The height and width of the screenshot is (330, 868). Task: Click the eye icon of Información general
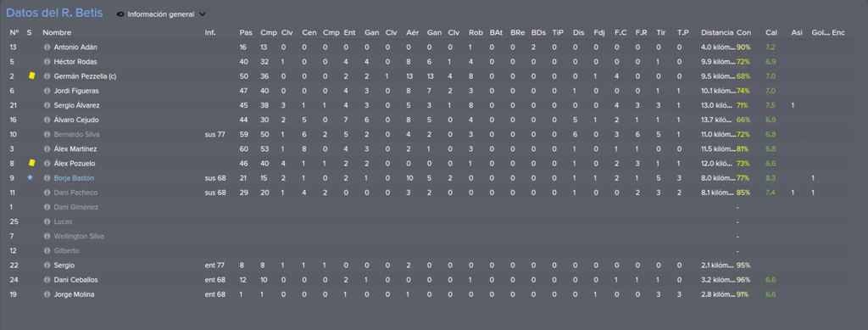pos(120,14)
